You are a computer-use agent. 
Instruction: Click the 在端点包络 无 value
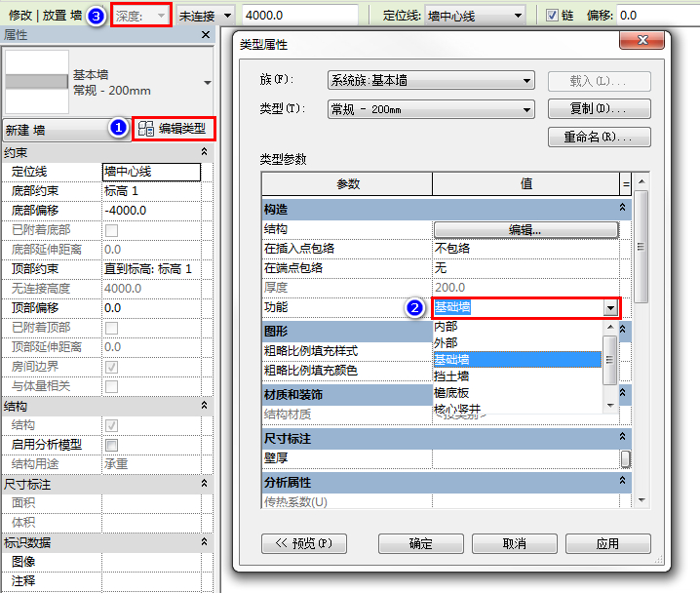[525, 268]
